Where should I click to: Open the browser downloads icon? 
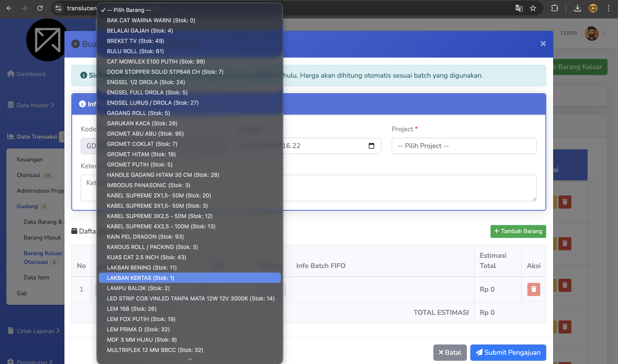(577, 8)
